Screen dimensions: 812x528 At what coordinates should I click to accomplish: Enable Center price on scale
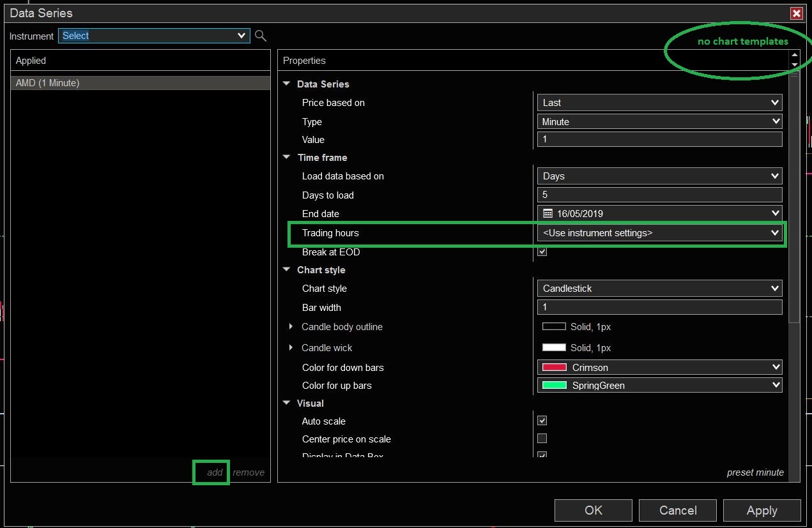[542, 439]
